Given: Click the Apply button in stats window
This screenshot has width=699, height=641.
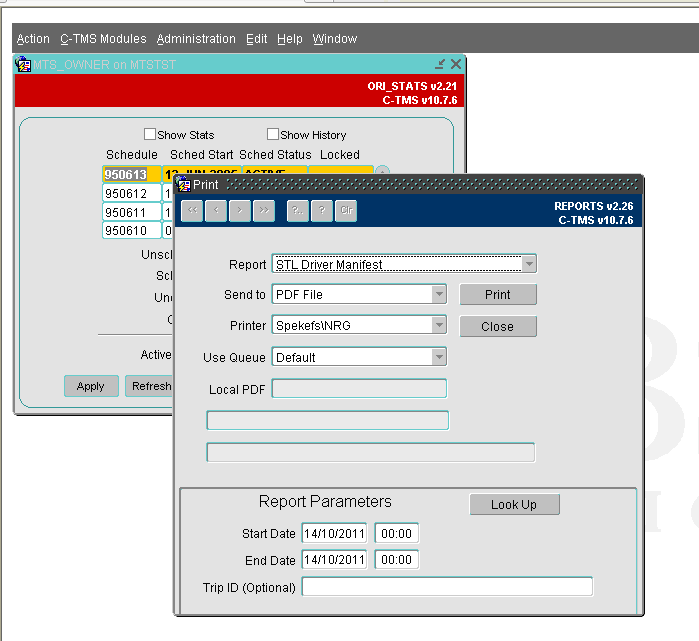Looking at the screenshot, I should click(x=91, y=386).
